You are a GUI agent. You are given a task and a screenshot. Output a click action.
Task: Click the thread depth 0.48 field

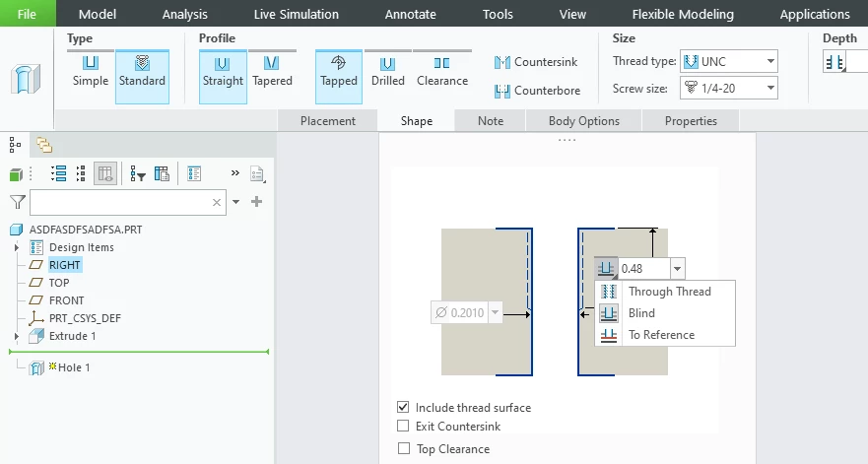(643, 269)
